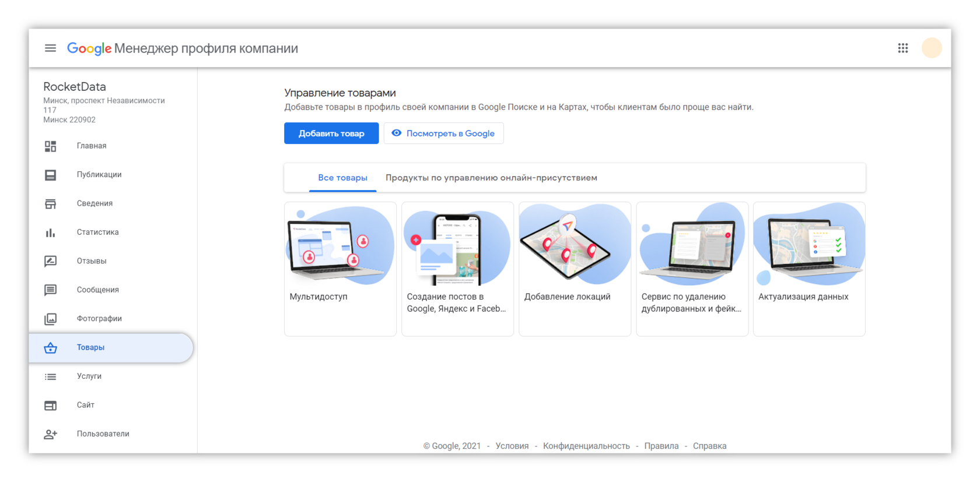Switch to Все товары tab
The width and height of the screenshot is (980, 482).
[342, 178]
